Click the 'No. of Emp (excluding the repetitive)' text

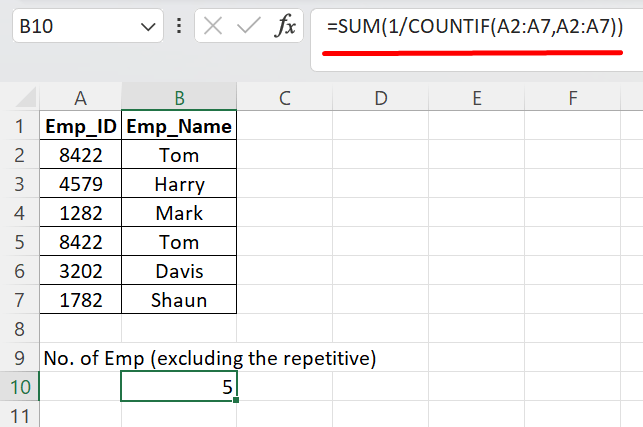pyautogui.click(x=210, y=358)
